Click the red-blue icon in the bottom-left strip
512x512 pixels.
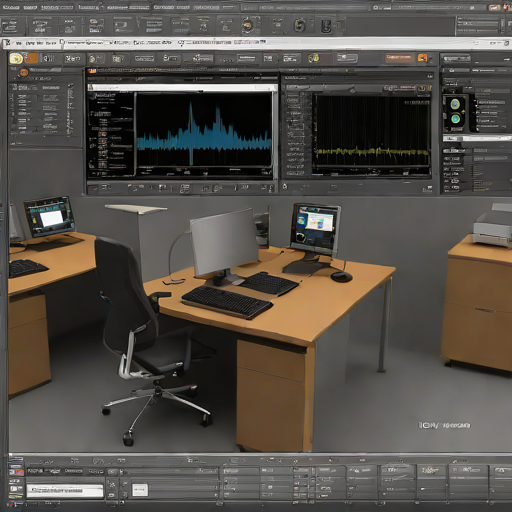coord(16,472)
